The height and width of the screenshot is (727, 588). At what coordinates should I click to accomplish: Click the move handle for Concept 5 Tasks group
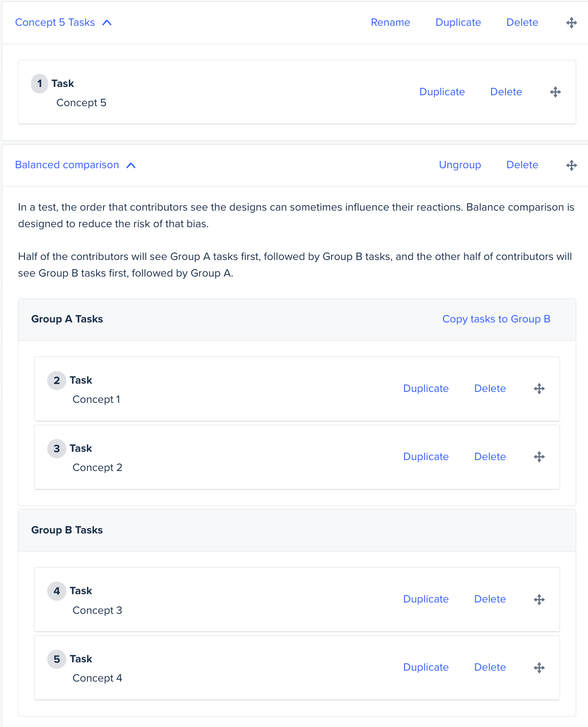coord(571,23)
